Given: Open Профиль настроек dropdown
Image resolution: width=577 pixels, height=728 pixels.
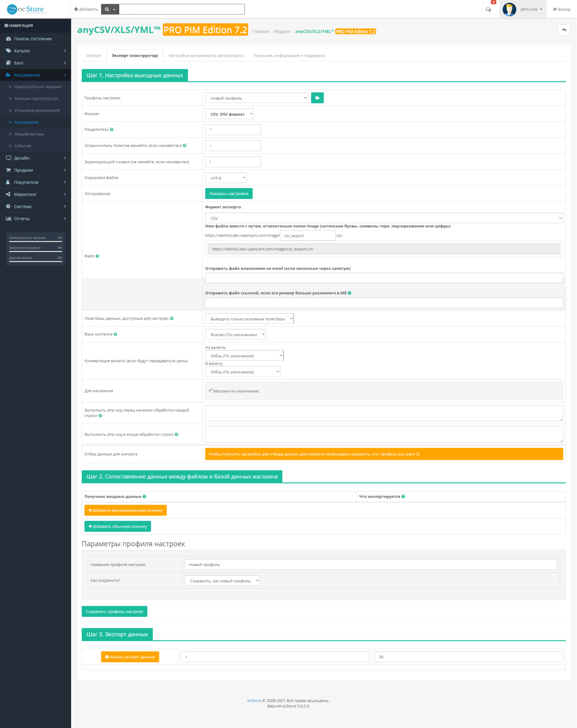Looking at the screenshot, I should [257, 98].
